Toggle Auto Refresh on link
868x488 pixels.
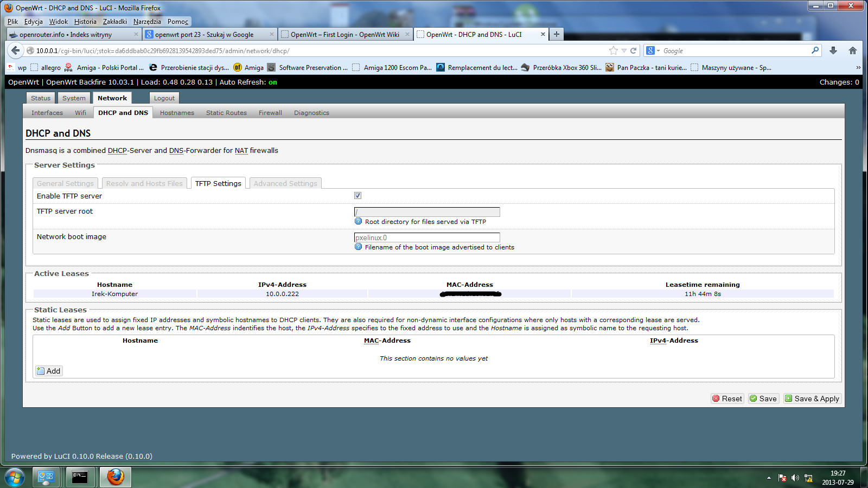273,82
